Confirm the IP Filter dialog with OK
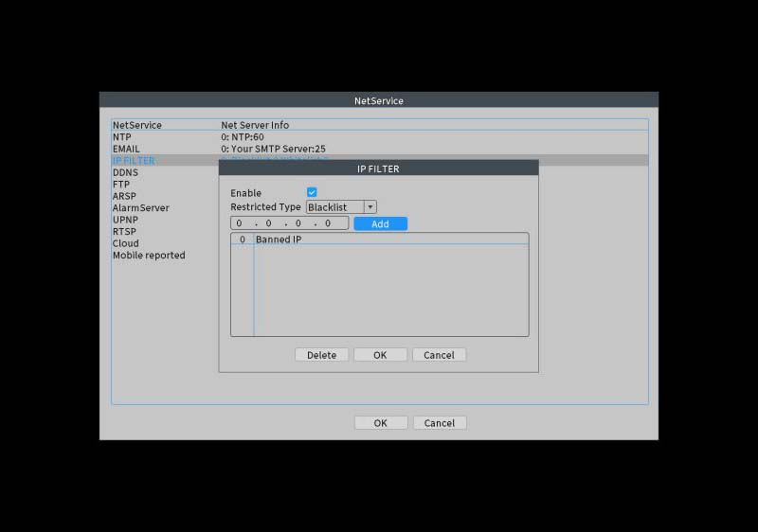 pos(380,355)
